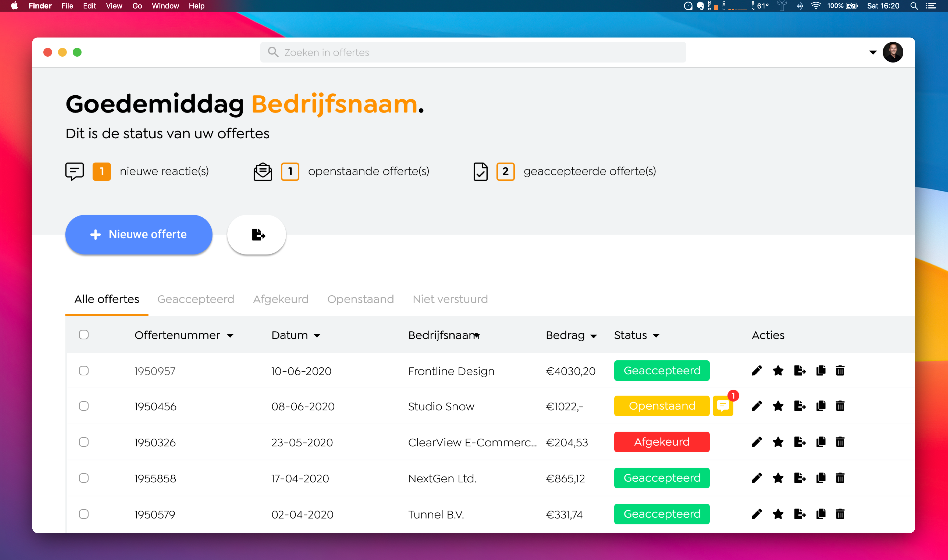Image resolution: width=948 pixels, height=560 pixels.
Task: Open the Datum sort dropdown
Action: [317, 336]
